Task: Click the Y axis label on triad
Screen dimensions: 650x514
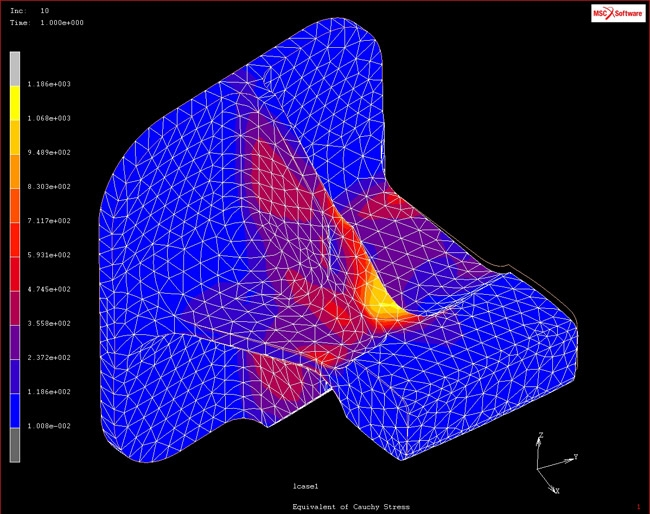Action: coord(576,457)
